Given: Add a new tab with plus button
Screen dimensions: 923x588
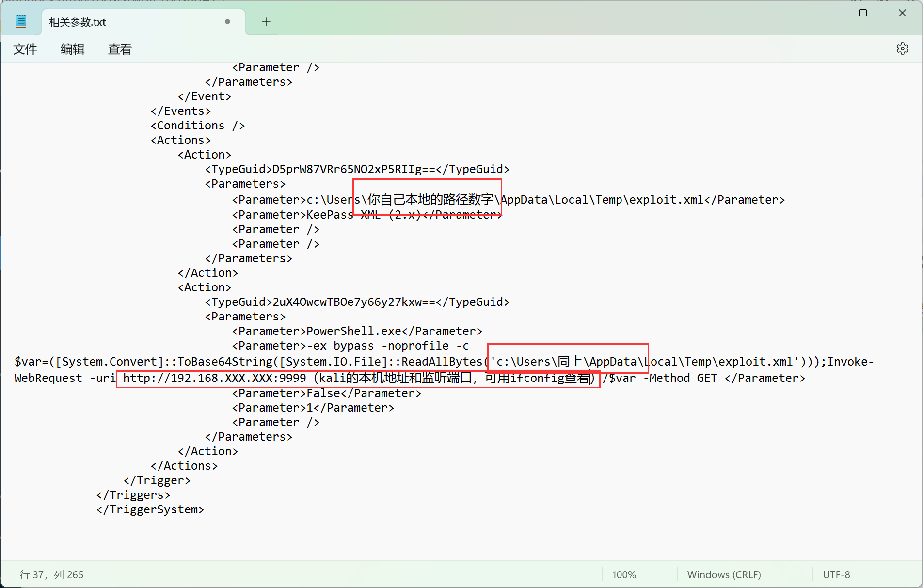Looking at the screenshot, I should [x=266, y=22].
